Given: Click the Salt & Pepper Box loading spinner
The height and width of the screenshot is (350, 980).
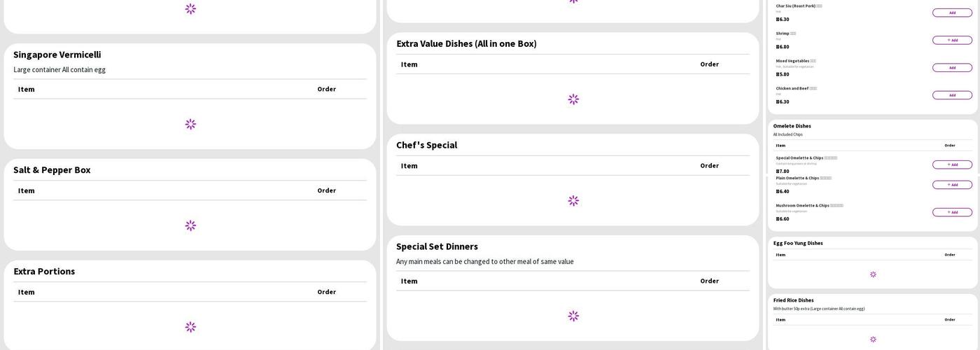Looking at the screenshot, I should click(190, 225).
